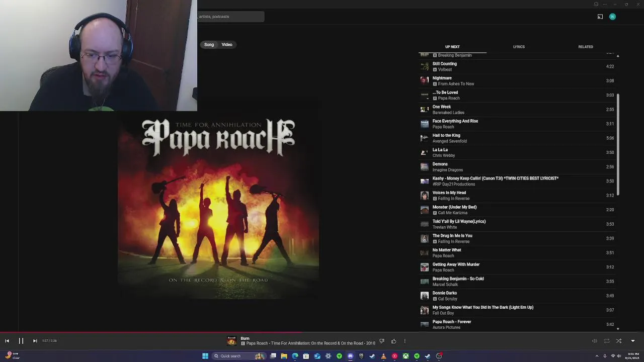
Task: Play ...To Be Loved from queue
Action: [517, 95]
